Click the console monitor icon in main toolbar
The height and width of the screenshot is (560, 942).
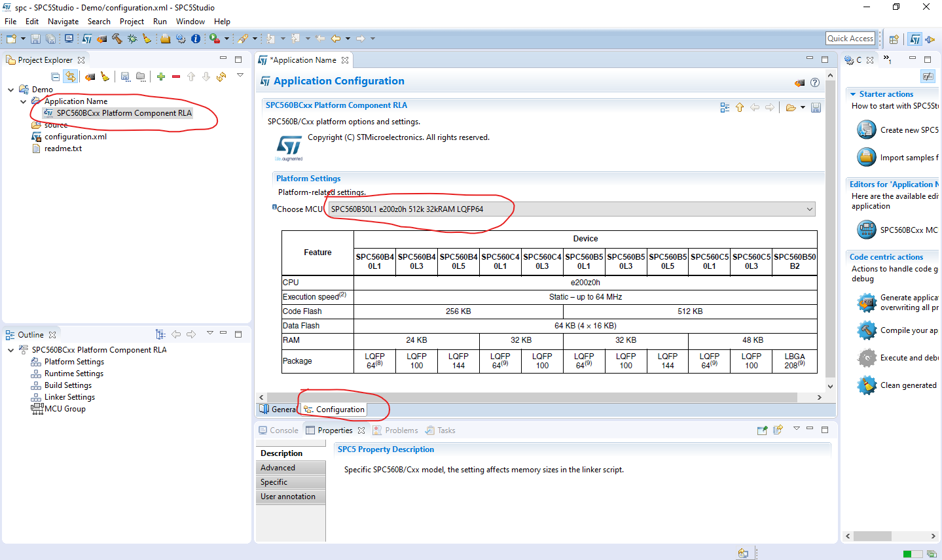point(69,39)
